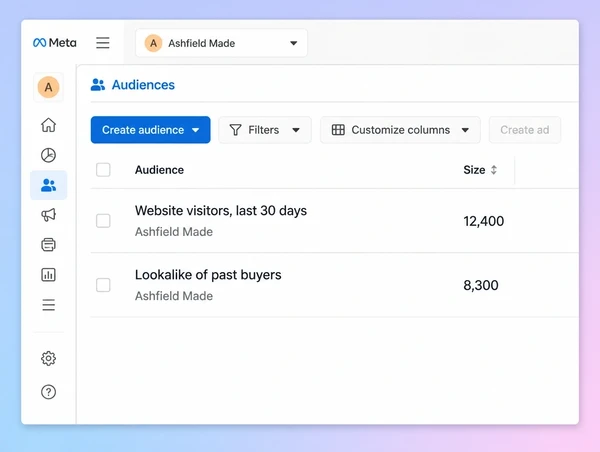Expand the Create audience dropdown arrow

point(196,130)
